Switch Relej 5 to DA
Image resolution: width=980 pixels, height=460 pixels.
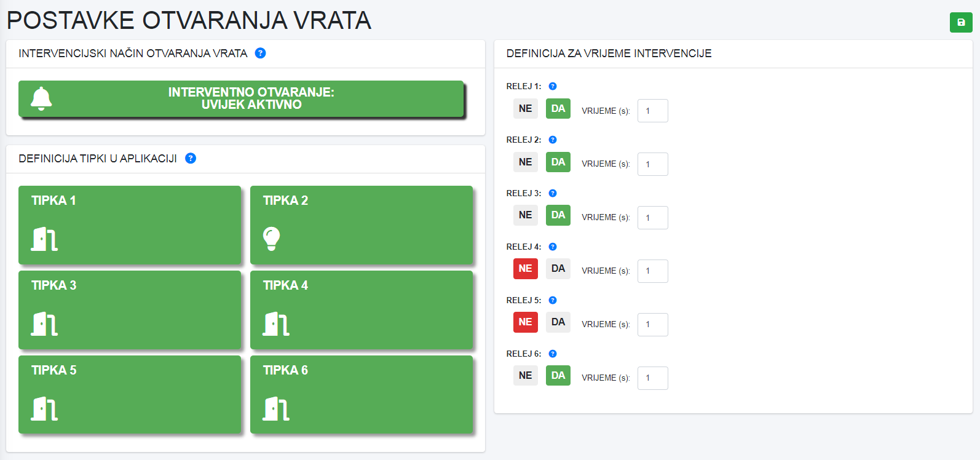(558, 322)
